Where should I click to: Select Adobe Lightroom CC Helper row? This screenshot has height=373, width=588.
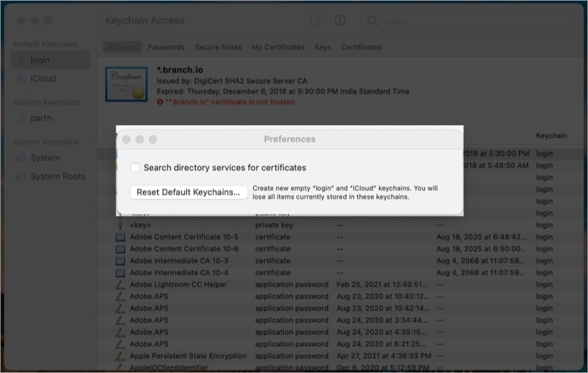341,284
